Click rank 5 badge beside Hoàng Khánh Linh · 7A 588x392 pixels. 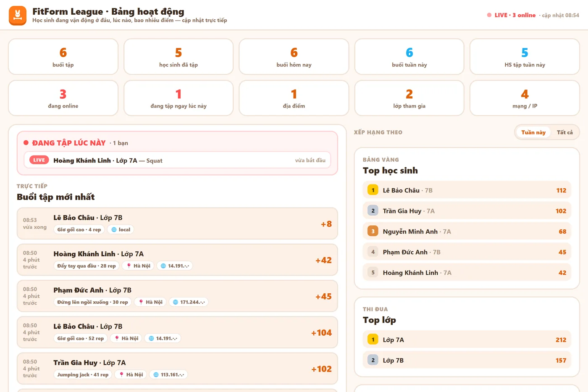click(x=373, y=273)
